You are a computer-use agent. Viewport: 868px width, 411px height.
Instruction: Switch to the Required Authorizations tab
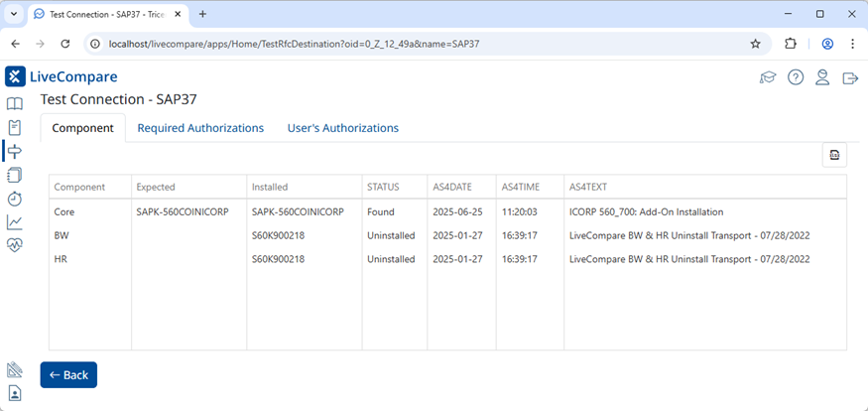[x=200, y=128]
